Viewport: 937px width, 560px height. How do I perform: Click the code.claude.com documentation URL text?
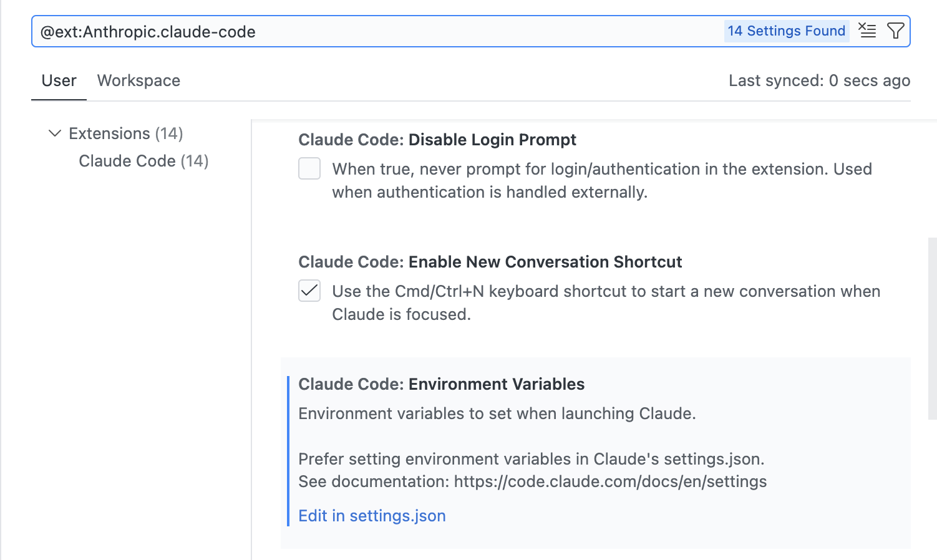click(610, 481)
